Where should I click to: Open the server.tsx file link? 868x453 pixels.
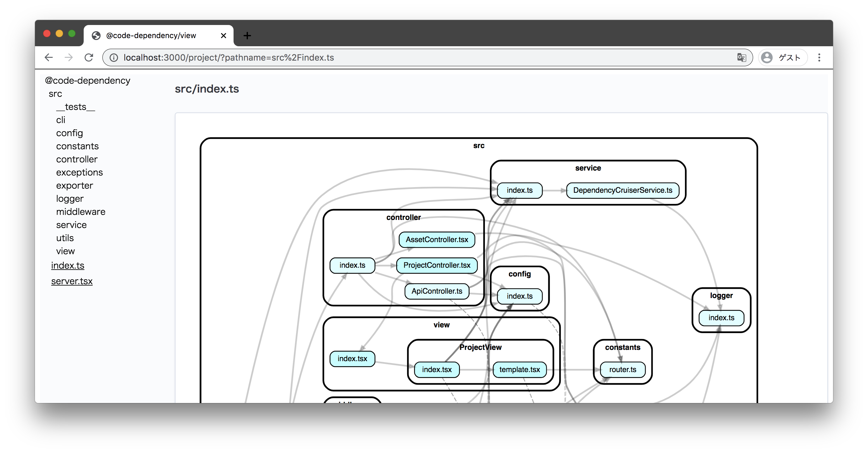tap(72, 281)
